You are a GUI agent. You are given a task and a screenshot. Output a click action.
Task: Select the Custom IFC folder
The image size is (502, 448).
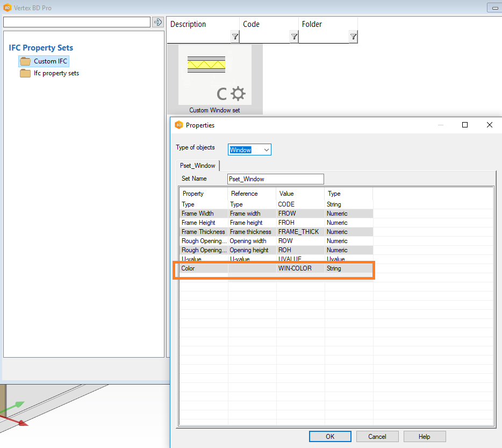coord(50,61)
